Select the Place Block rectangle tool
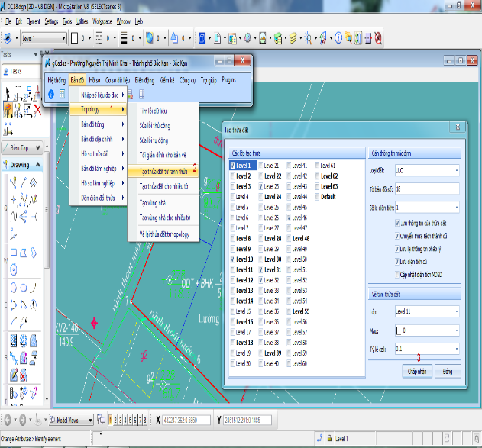The width and height of the screenshot is (482, 448). click(13, 251)
